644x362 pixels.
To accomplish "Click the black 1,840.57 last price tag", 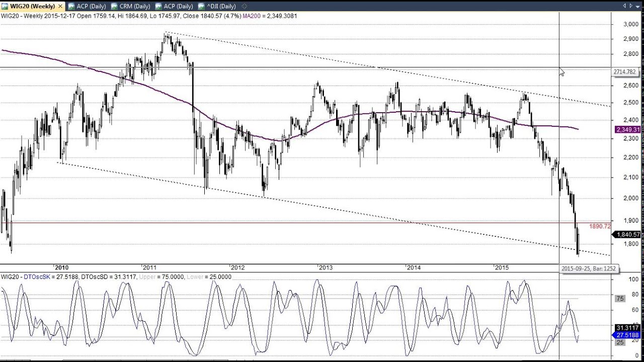I will tap(626, 235).
